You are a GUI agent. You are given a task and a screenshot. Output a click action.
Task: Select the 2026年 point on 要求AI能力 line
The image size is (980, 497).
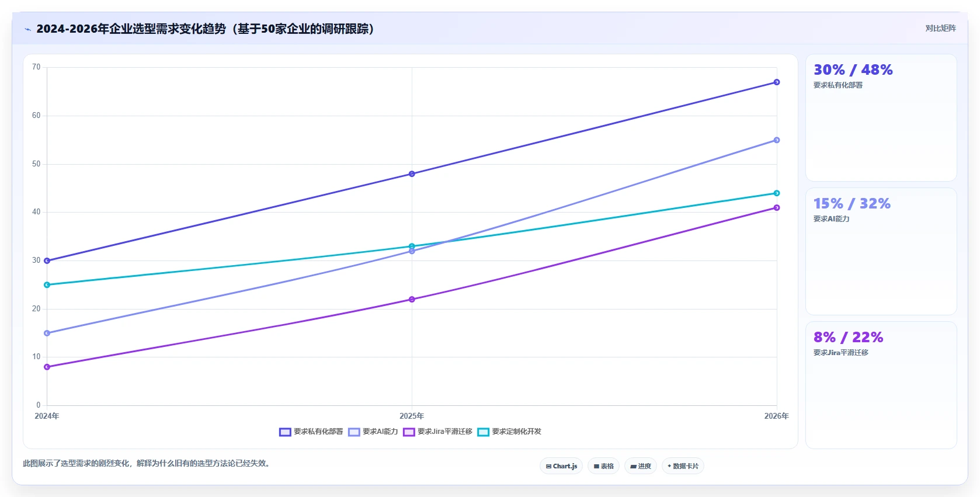pos(777,140)
